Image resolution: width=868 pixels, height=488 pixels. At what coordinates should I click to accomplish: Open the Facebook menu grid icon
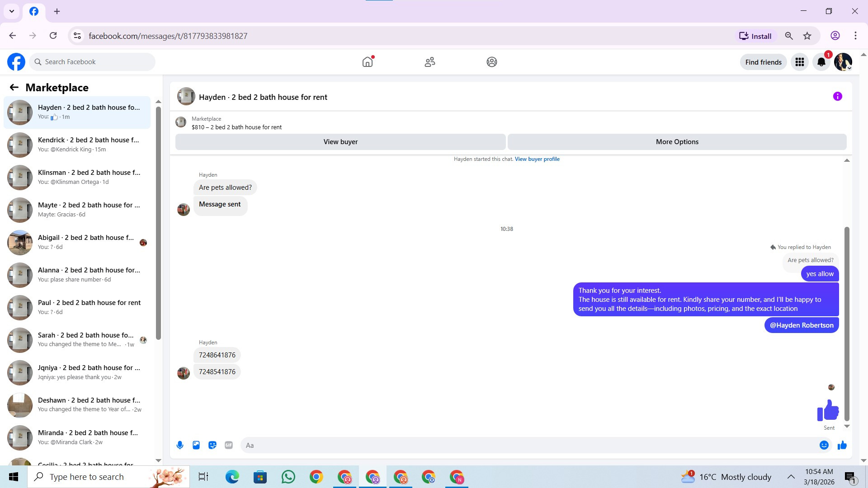coord(799,62)
